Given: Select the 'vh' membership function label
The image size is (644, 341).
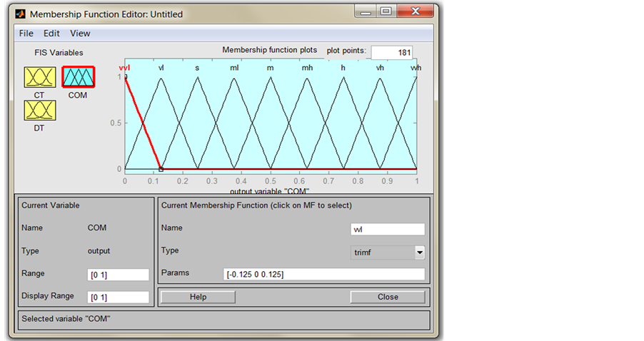Looking at the screenshot, I should [380, 68].
